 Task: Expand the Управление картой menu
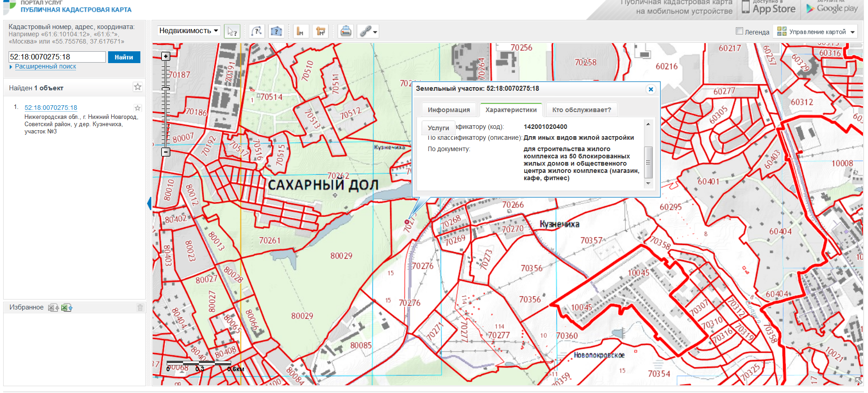coord(815,31)
